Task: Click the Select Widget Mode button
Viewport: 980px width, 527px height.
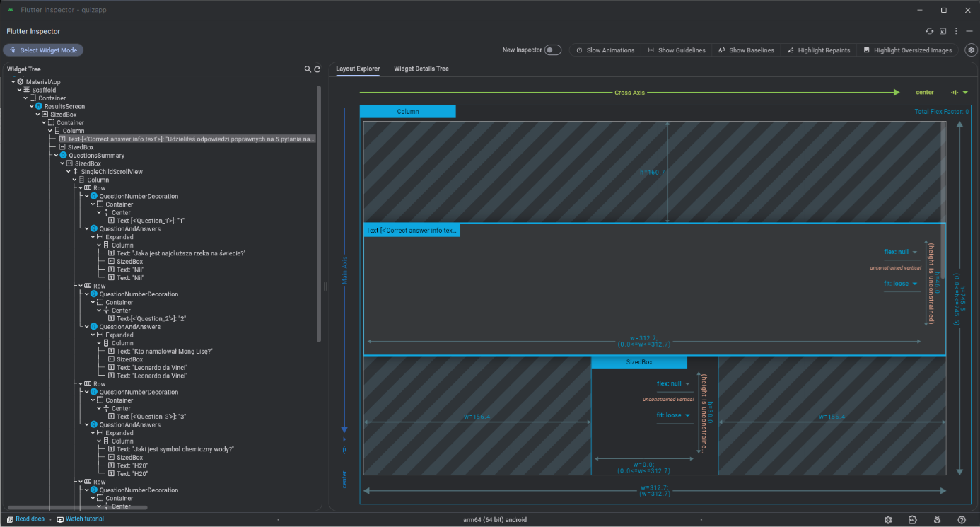Action: [x=43, y=50]
